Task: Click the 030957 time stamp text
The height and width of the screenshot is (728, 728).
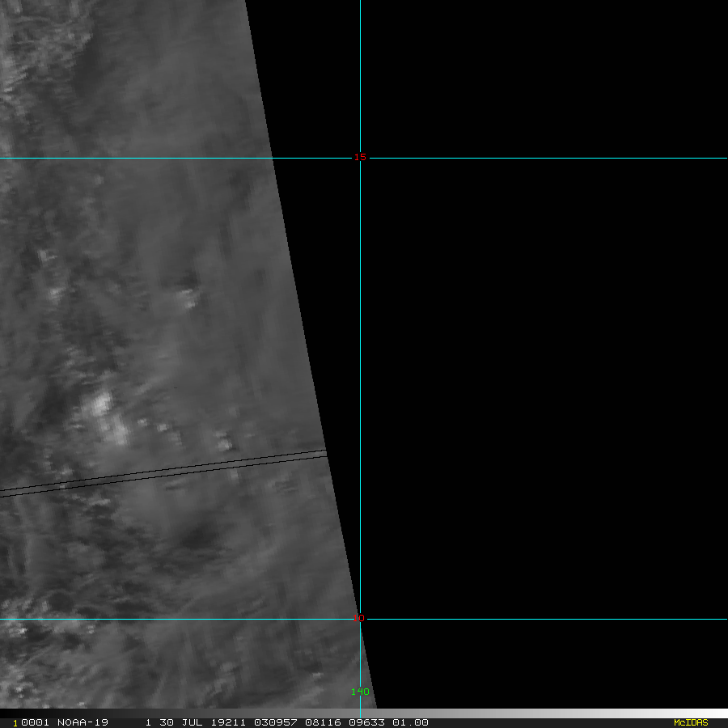Action: [275, 722]
